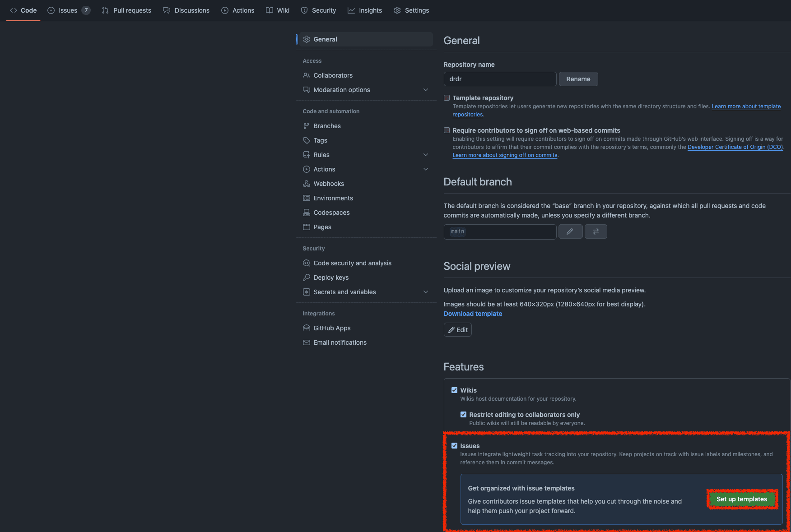
Task: Open Learn more about template repositories link
Action: [746, 106]
